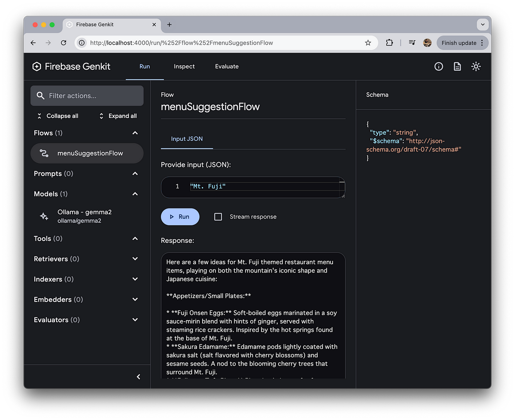Open the Evaluate tab

(x=227, y=66)
